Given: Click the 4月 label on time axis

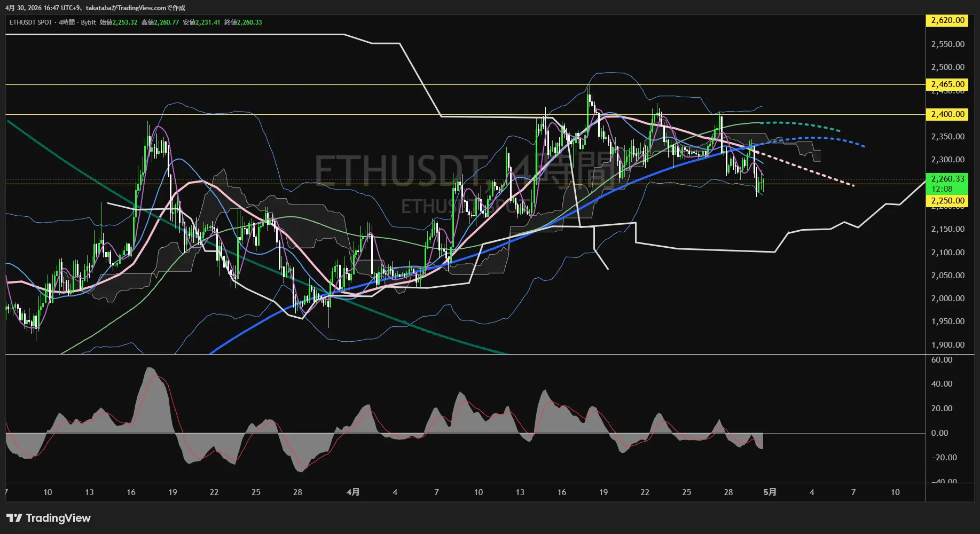Looking at the screenshot, I should [x=353, y=492].
